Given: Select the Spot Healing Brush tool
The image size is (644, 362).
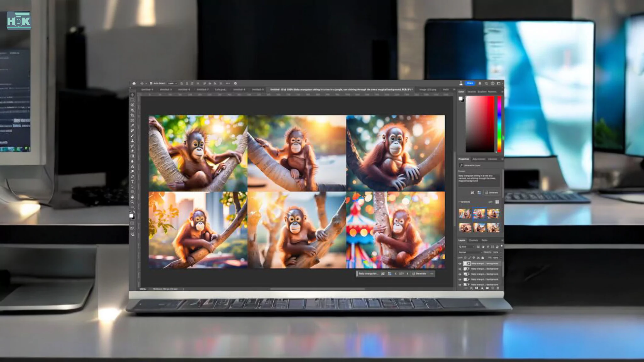Looking at the screenshot, I should coord(132,130).
